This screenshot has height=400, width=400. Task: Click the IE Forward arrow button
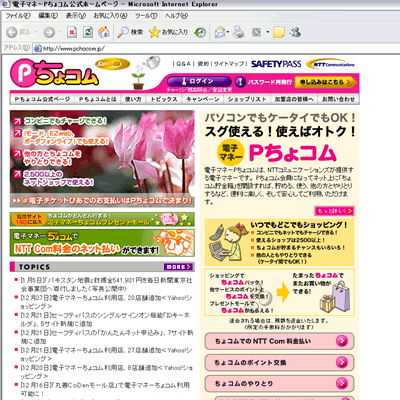(49, 32)
